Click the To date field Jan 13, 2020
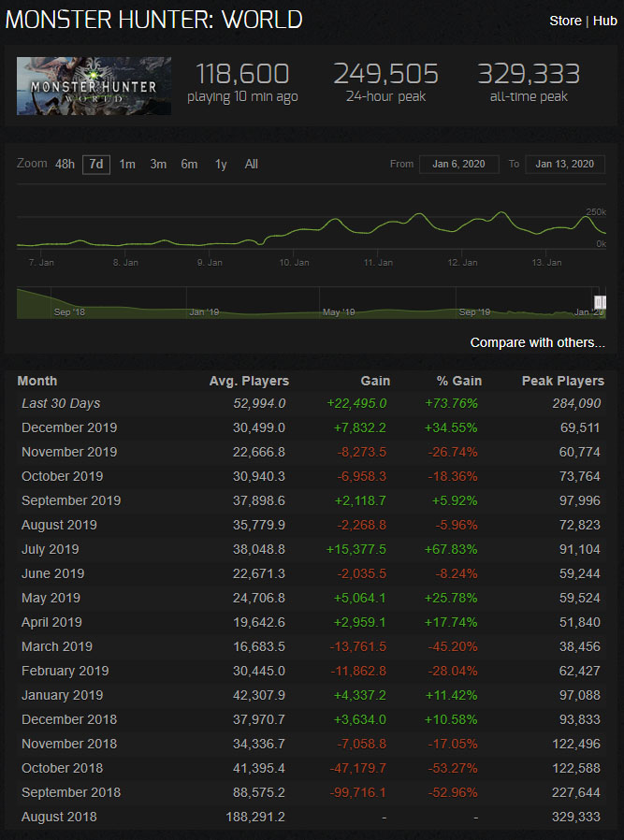 click(x=565, y=164)
